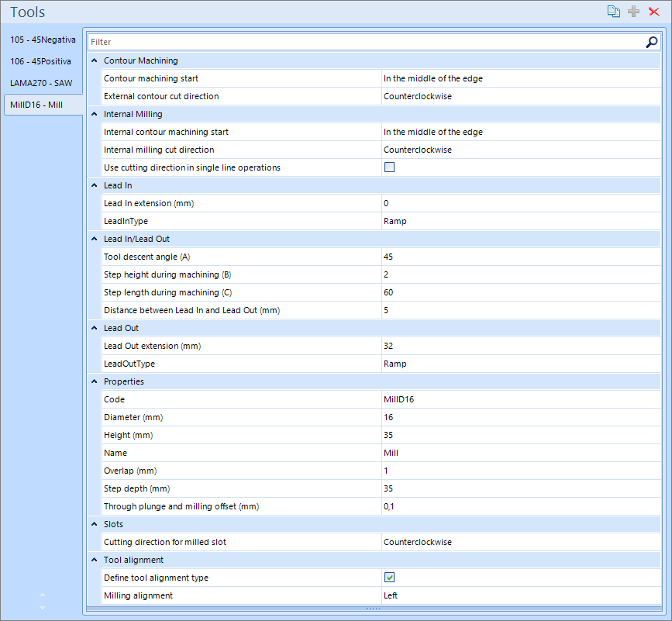
Task: Open the Internal contour machining start value
Action: click(x=521, y=132)
